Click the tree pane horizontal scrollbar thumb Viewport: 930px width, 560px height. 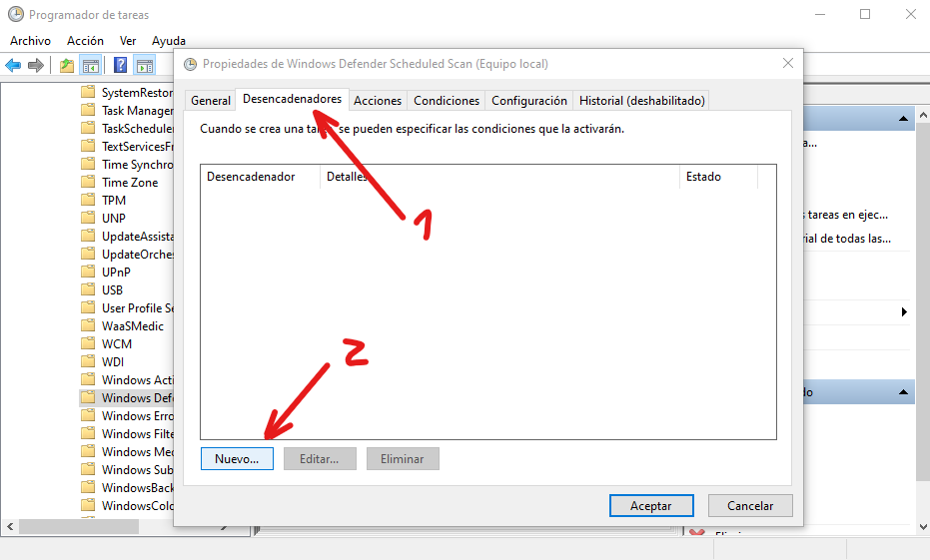click(x=79, y=526)
